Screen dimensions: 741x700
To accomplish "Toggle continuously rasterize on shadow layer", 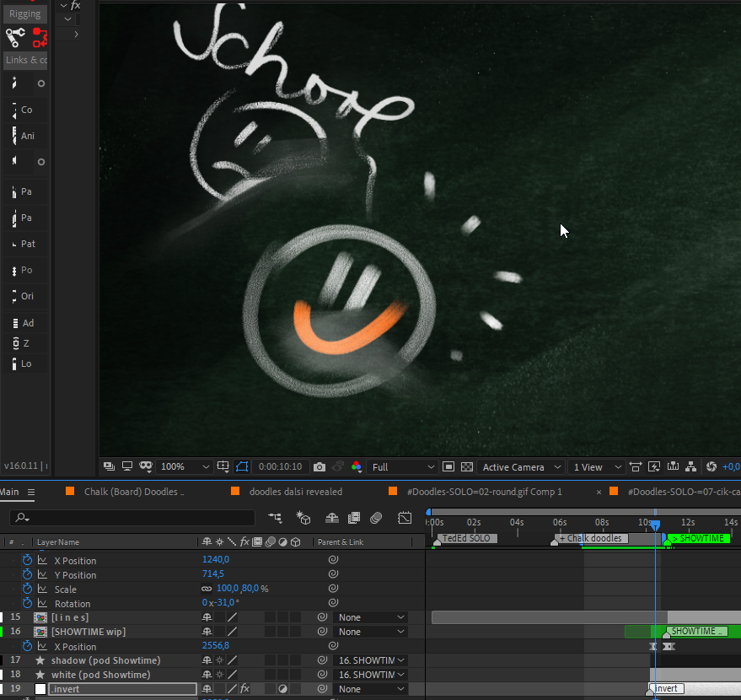I will (x=220, y=660).
